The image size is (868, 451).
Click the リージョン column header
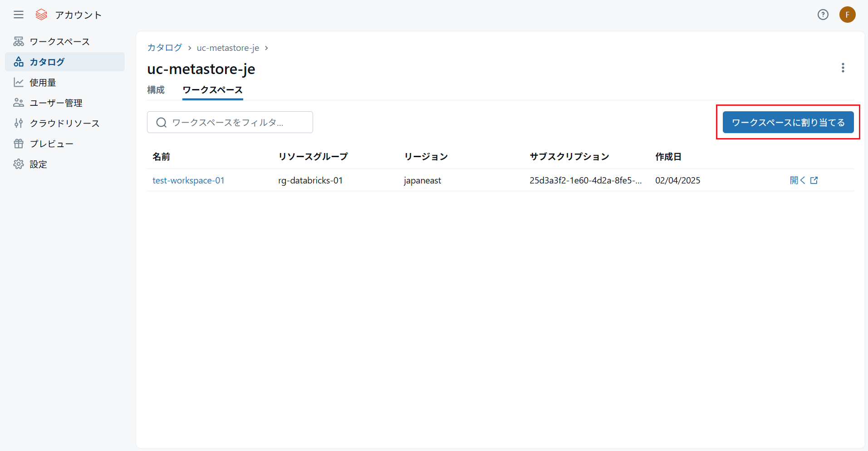tap(426, 157)
